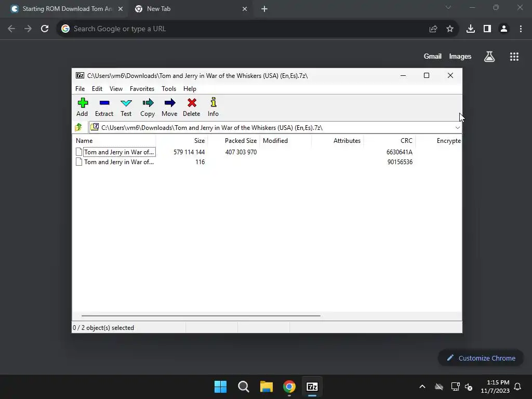Show hidden tray icons chevron
The height and width of the screenshot is (399, 532).
point(422,387)
